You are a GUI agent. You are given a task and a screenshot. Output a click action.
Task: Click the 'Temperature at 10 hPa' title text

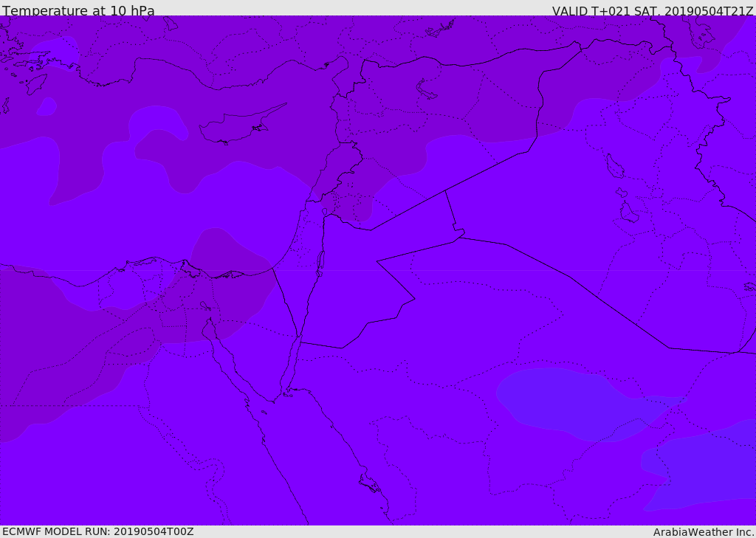78,10
